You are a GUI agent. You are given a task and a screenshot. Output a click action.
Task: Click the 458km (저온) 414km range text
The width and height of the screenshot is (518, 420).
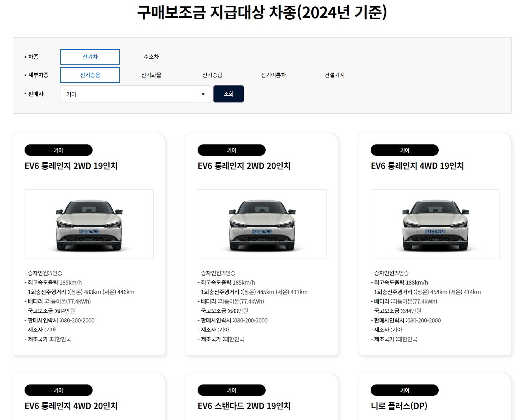click(456, 292)
